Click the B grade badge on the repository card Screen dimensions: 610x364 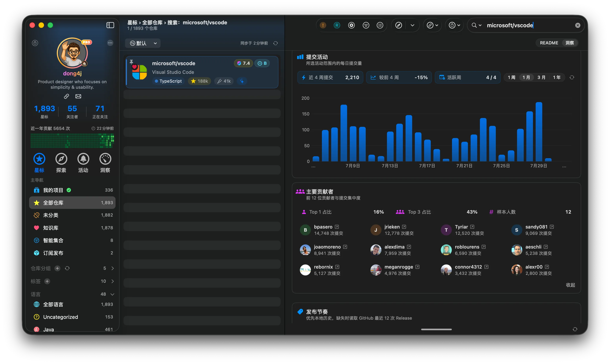click(262, 63)
